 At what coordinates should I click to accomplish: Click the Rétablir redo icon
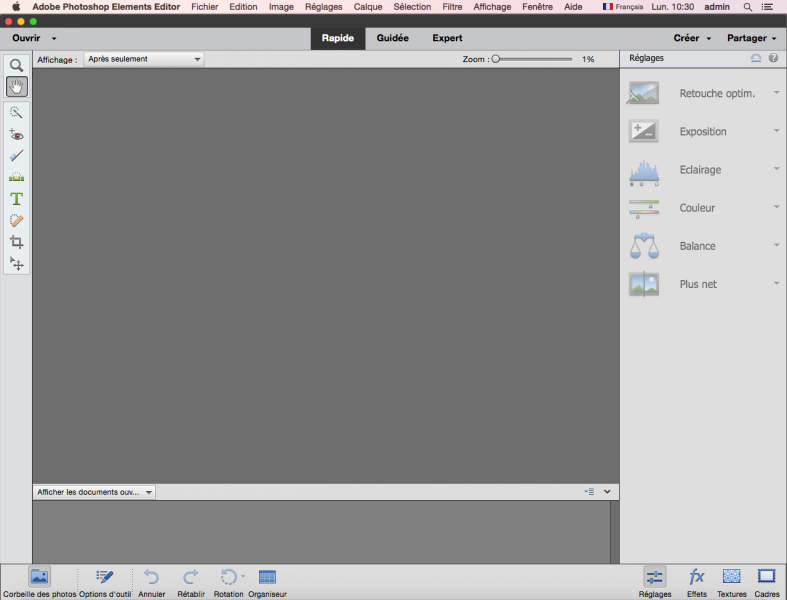pos(191,577)
